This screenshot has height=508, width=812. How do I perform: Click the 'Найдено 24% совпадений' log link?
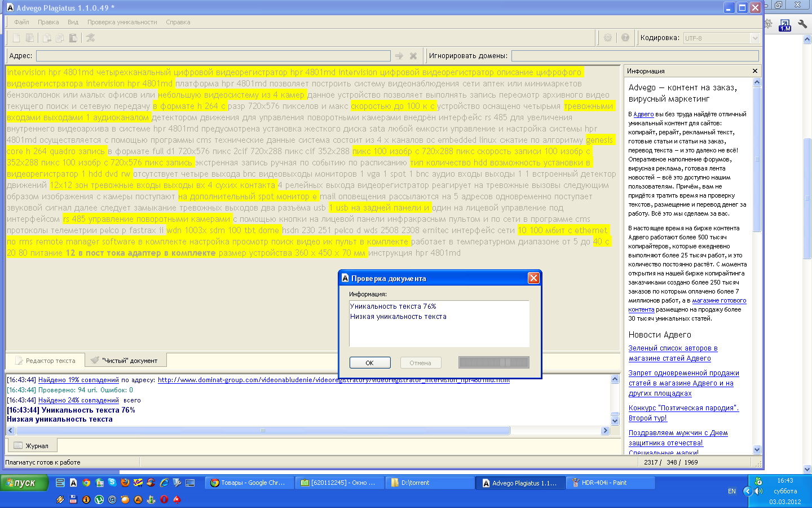point(78,400)
